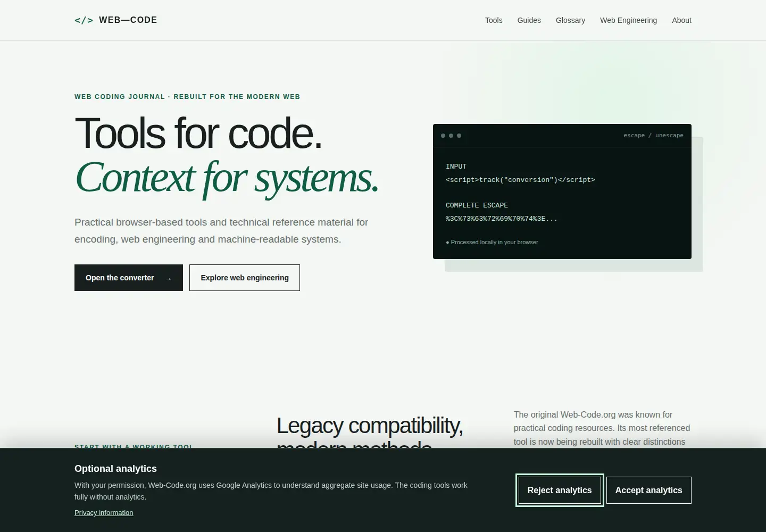
Task: Click Explore web engineering button
Action: [245, 278]
